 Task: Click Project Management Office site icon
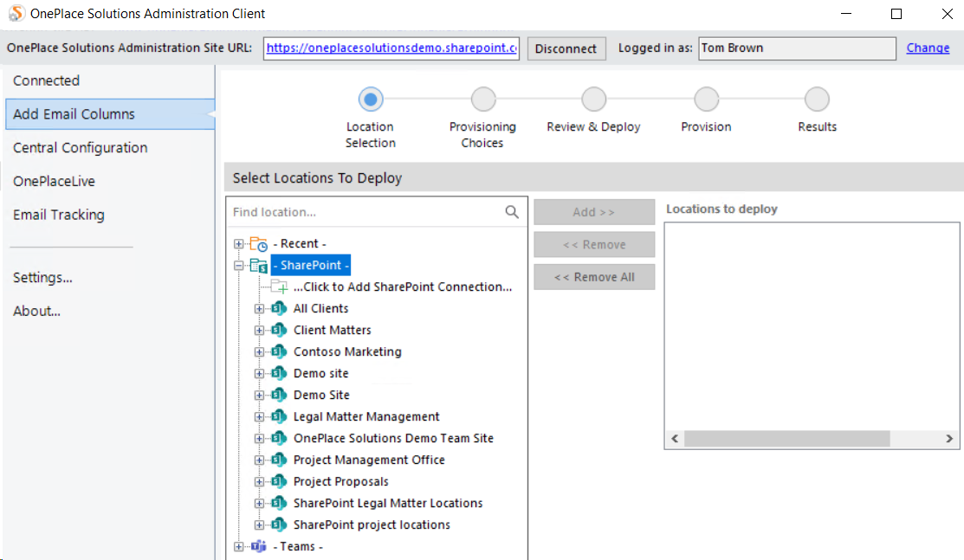[x=279, y=460]
